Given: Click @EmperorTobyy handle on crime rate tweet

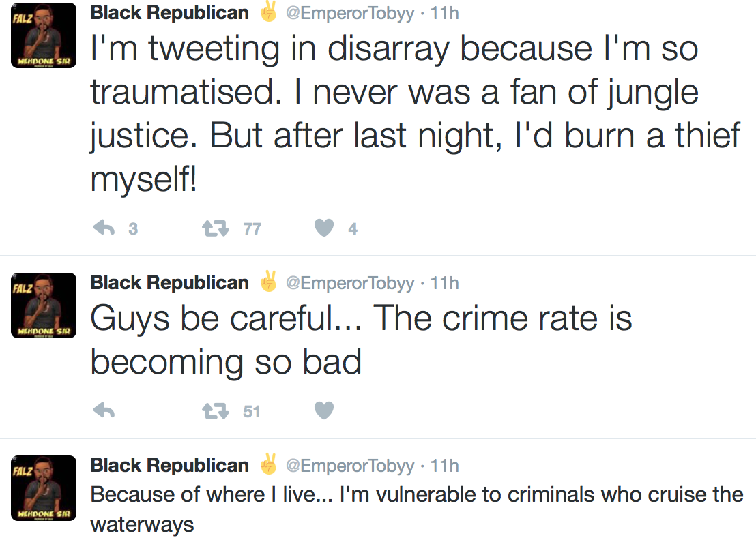Looking at the screenshot, I should pyautogui.click(x=349, y=283).
